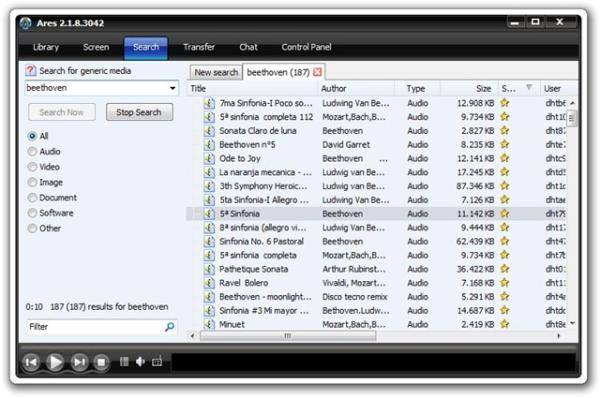The height and width of the screenshot is (398, 600).
Task: Open the Library tab
Action: pos(46,47)
